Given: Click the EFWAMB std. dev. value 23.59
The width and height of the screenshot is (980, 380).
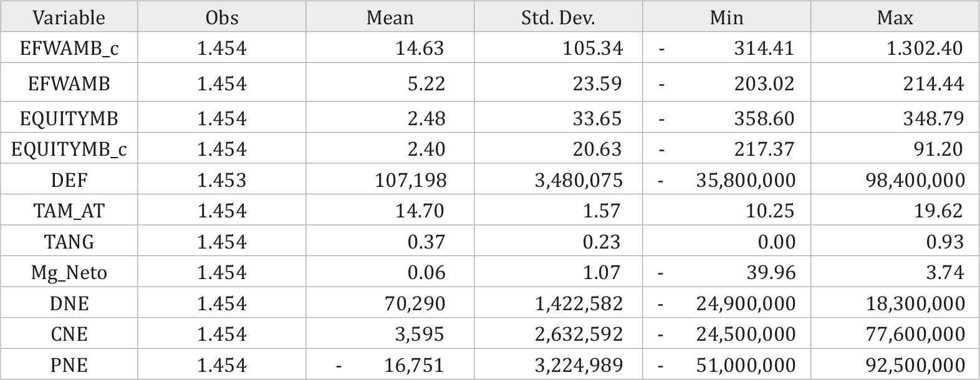Looking at the screenshot, I should 598,84.
